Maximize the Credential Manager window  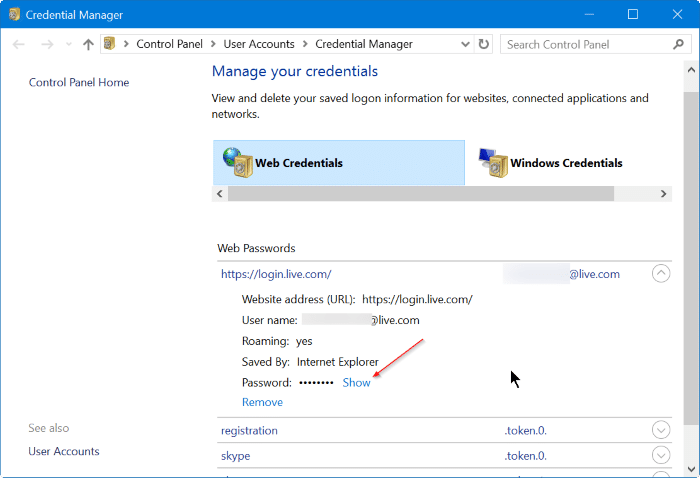coord(633,14)
